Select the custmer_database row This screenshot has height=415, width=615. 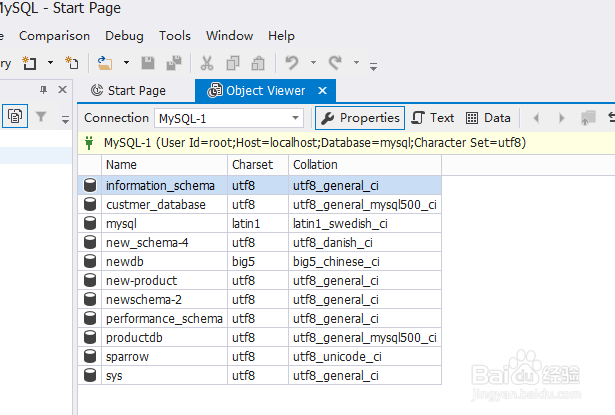(260, 204)
